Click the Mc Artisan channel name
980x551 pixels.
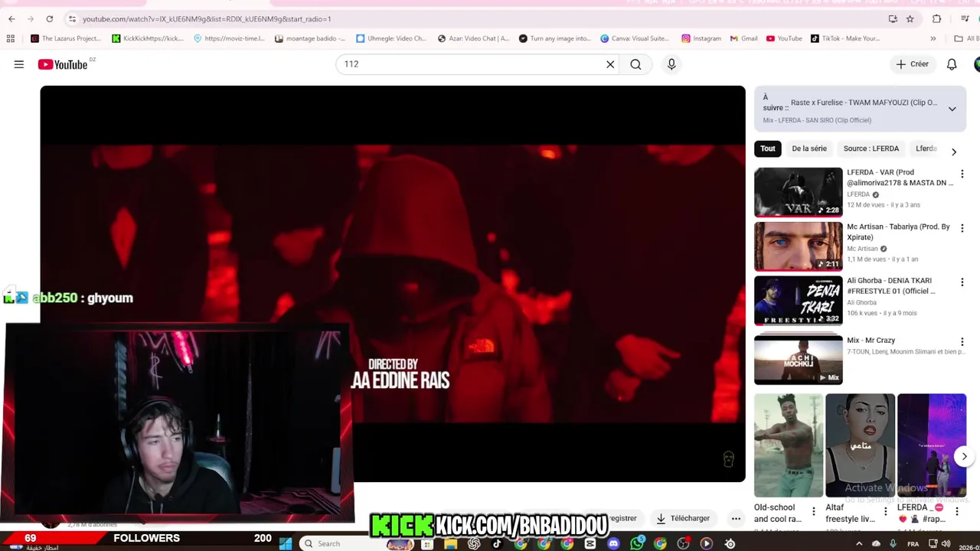[862, 249]
